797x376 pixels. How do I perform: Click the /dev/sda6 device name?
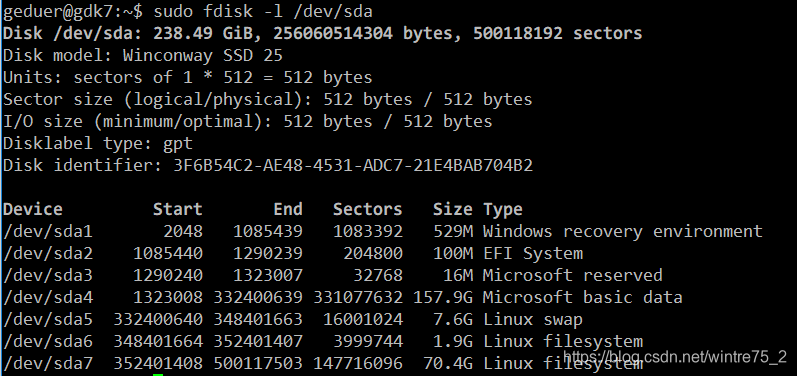tap(48, 341)
